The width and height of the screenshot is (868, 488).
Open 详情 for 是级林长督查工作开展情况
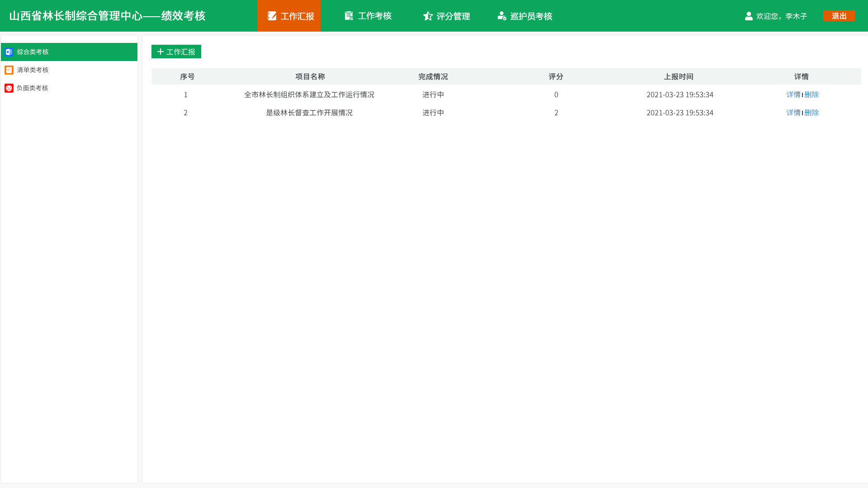793,113
